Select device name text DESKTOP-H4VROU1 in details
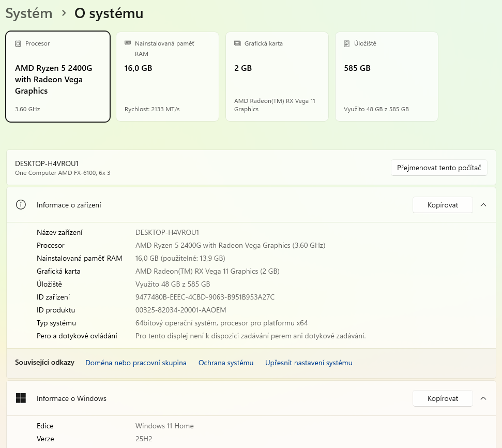 pyautogui.click(x=167, y=232)
